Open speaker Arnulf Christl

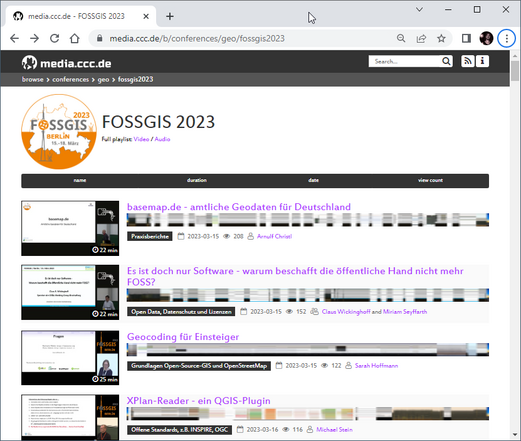click(274, 236)
